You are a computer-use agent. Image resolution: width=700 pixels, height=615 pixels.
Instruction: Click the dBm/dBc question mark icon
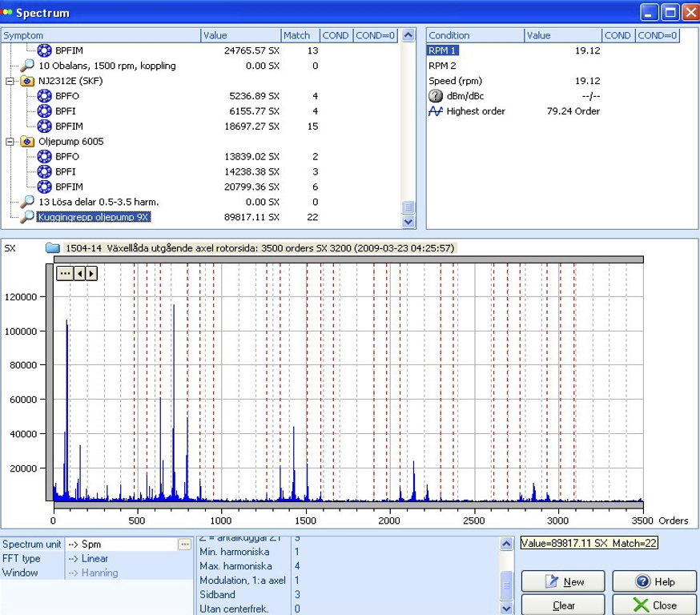(x=436, y=96)
